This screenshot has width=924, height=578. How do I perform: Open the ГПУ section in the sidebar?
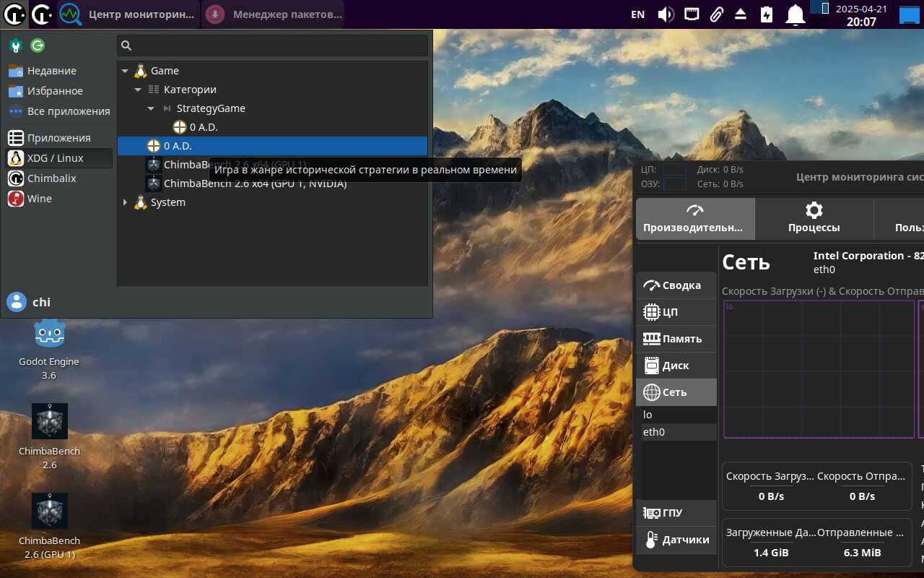click(x=676, y=513)
